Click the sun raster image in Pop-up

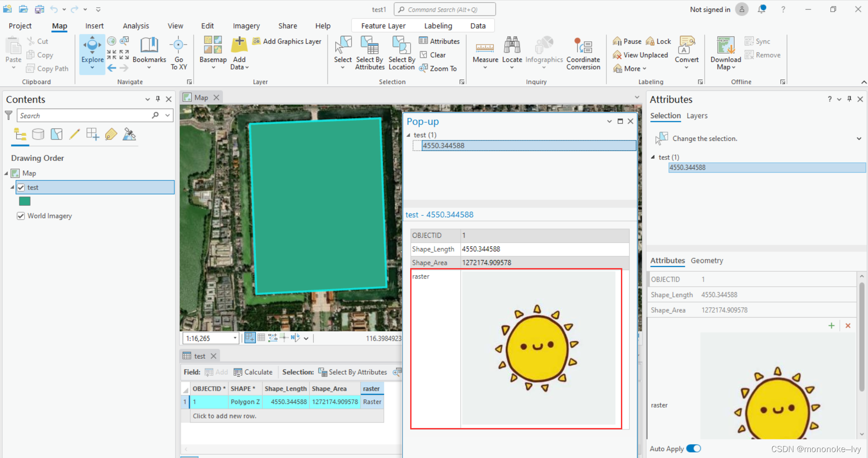(538, 348)
